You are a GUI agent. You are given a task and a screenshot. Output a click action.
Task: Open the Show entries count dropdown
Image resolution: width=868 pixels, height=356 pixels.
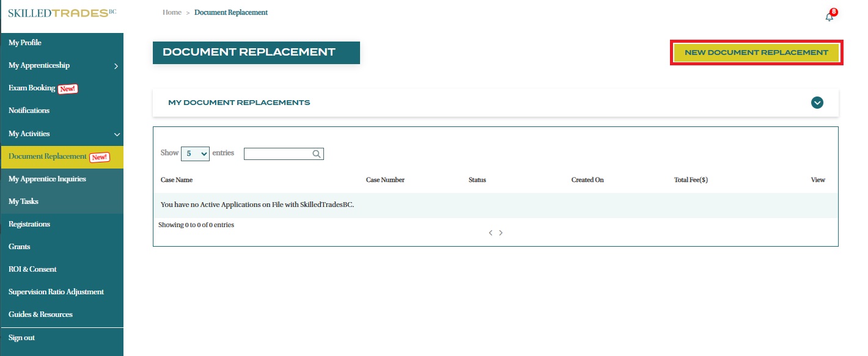(195, 154)
